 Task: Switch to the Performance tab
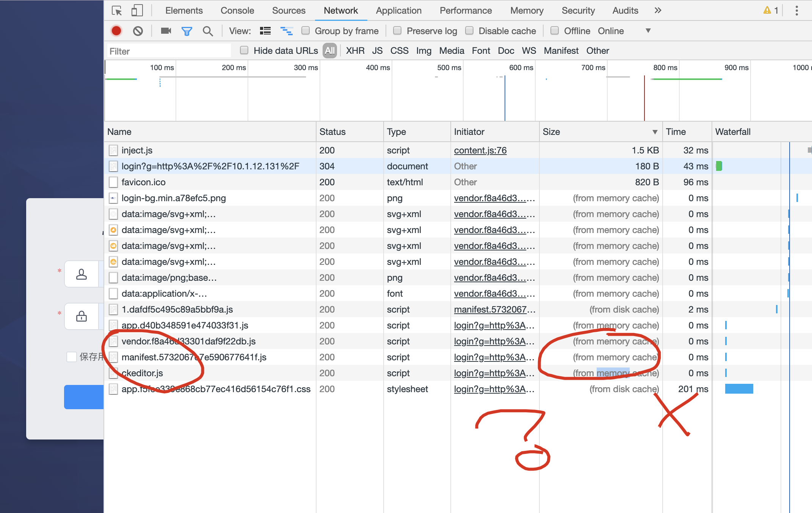click(466, 11)
